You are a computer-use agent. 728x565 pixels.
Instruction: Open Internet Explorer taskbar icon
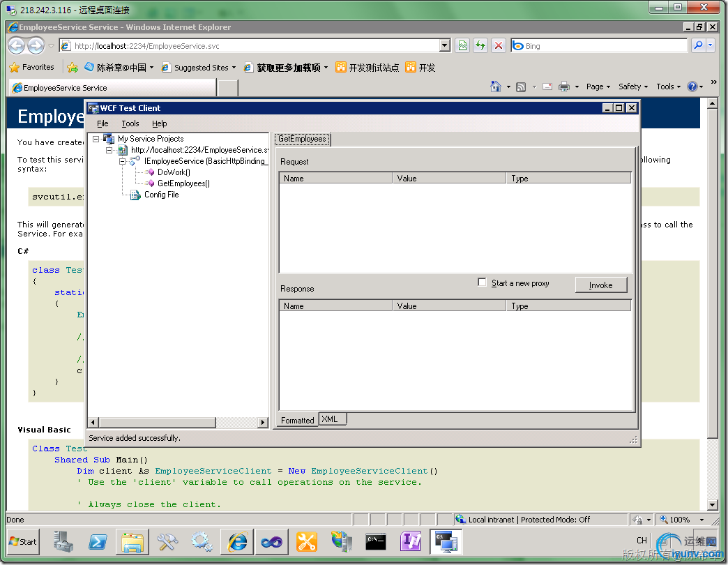(x=237, y=542)
